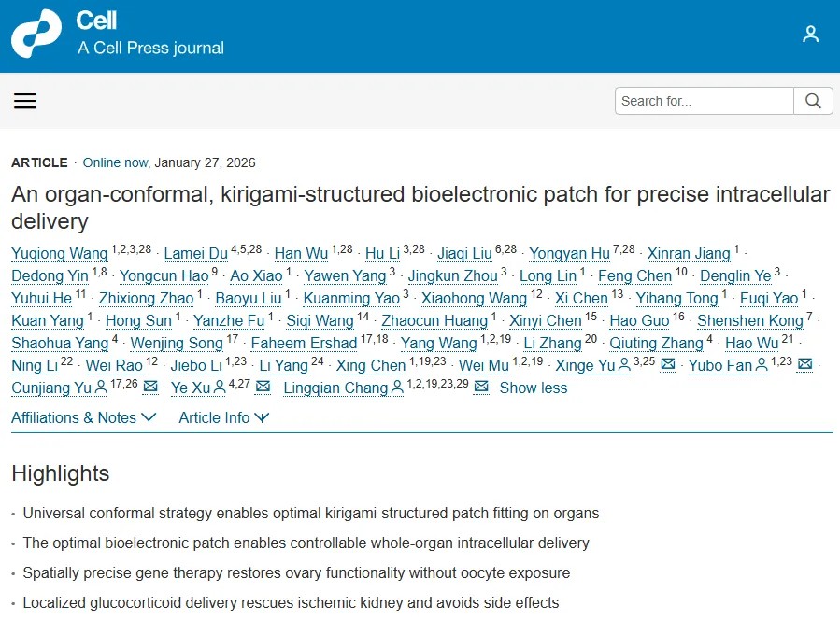Click mail icon after Ye Xu
Image resolution: width=840 pixels, height=621 pixels.
263,388
